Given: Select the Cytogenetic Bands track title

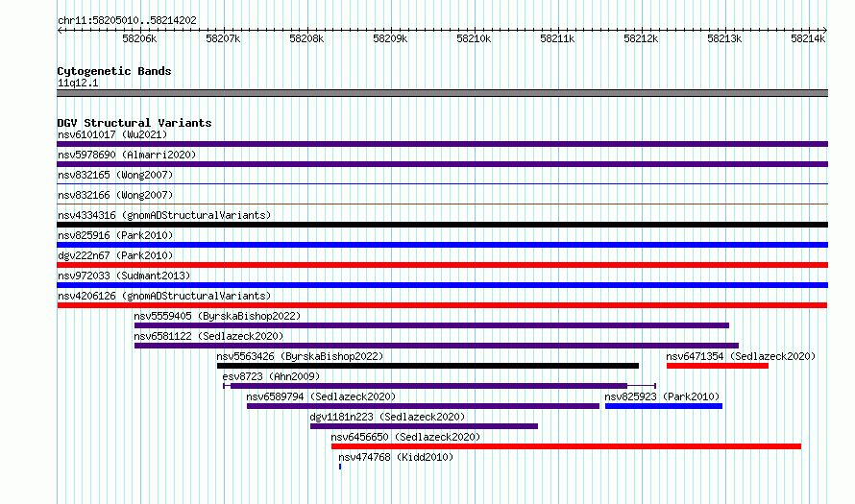Looking at the screenshot, I should [114, 71].
